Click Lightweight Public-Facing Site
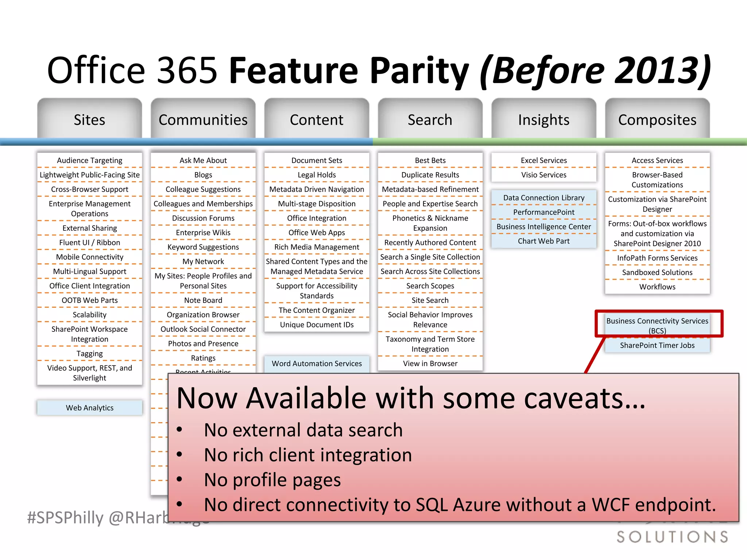 tap(89, 175)
